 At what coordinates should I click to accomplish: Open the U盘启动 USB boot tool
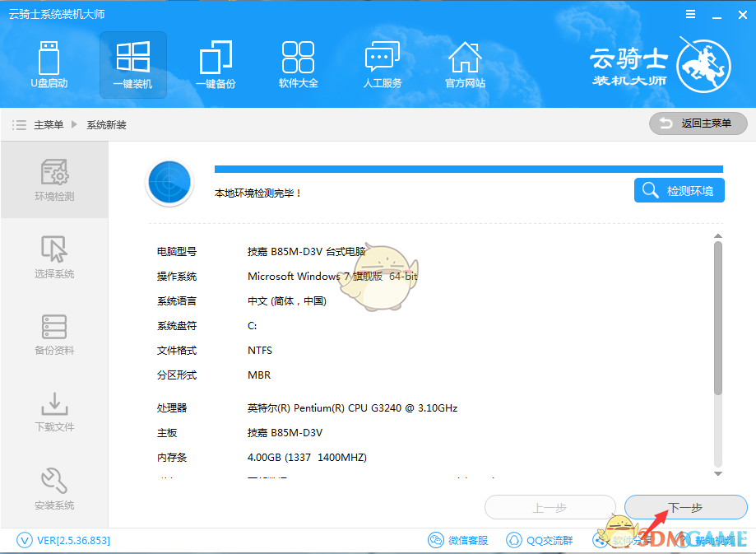point(49,64)
